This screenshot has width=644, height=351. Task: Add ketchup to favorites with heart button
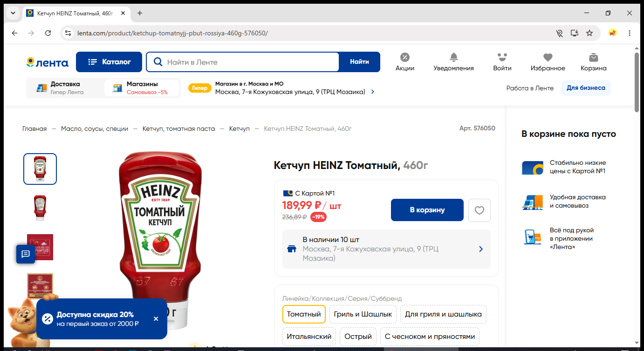coord(480,210)
